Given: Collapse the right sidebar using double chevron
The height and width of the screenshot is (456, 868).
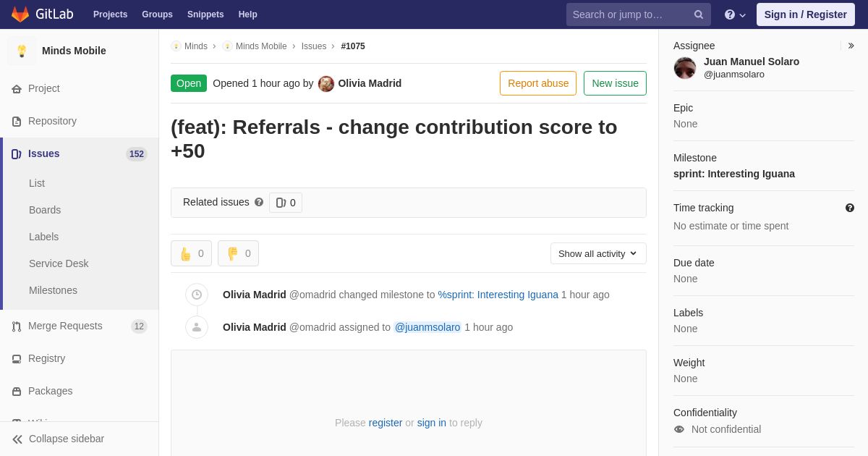Looking at the screenshot, I should (x=851, y=46).
